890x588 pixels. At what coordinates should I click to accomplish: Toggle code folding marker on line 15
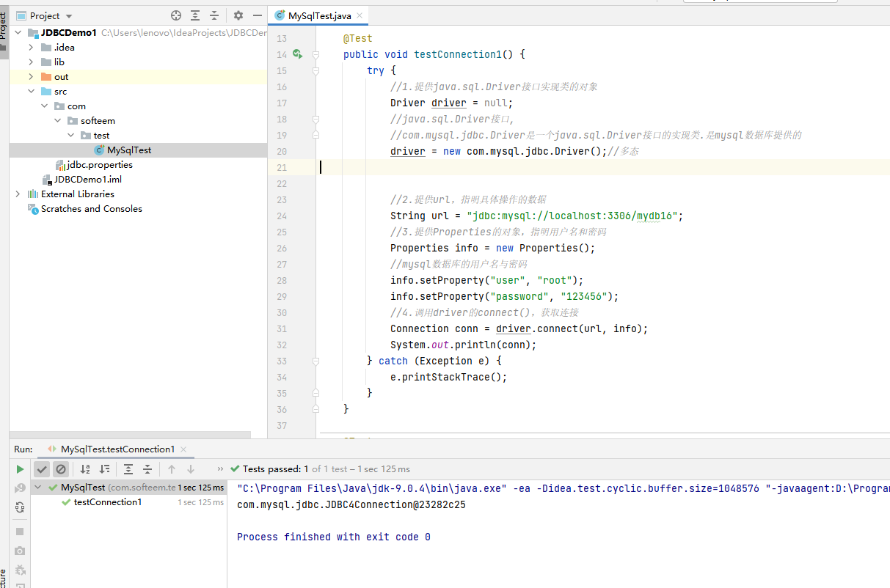pos(315,70)
